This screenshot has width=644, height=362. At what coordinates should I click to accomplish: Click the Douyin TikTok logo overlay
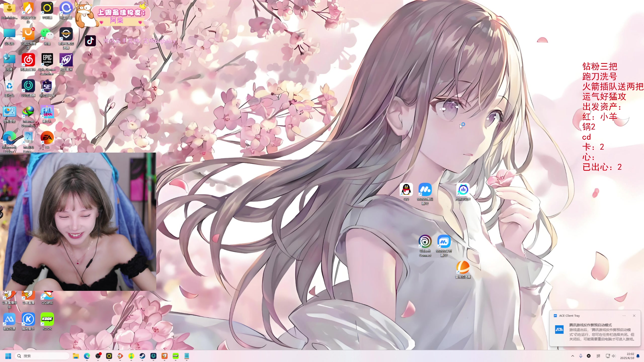click(x=90, y=41)
